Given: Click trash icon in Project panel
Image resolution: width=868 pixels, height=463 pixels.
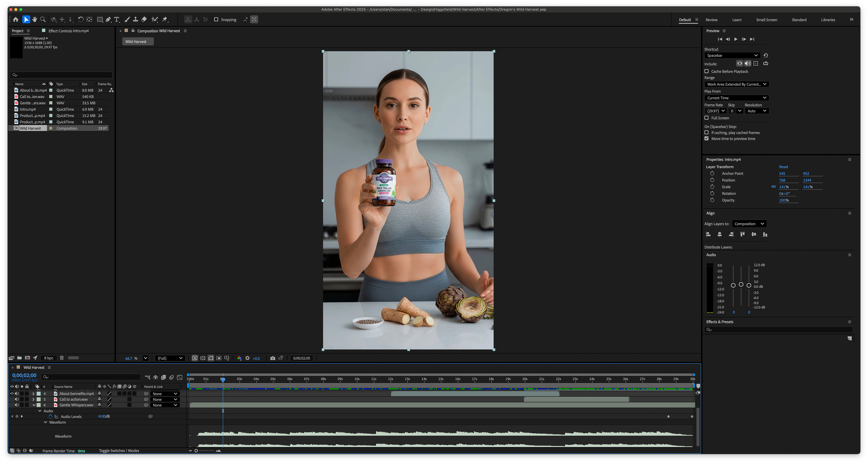Looking at the screenshot, I should [62, 358].
